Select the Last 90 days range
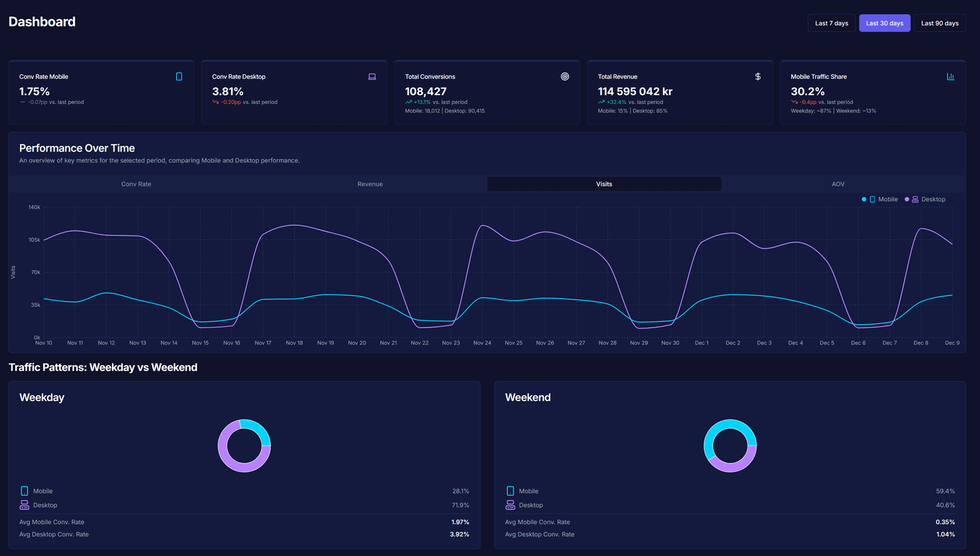The width and height of the screenshot is (980, 556). (x=940, y=23)
